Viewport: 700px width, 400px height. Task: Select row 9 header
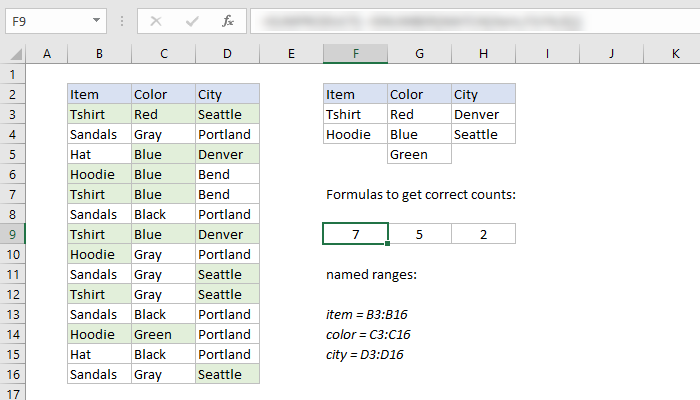(x=13, y=234)
